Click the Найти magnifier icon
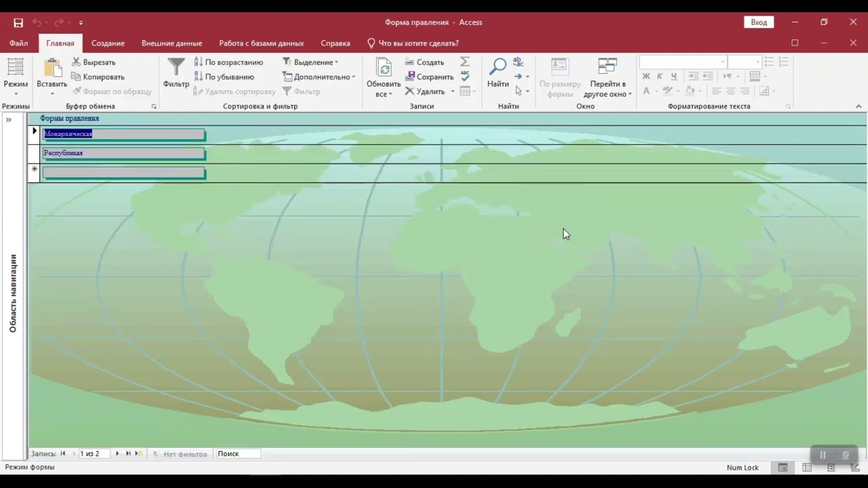This screenshot has height=488, width=868. coord(498,67)
